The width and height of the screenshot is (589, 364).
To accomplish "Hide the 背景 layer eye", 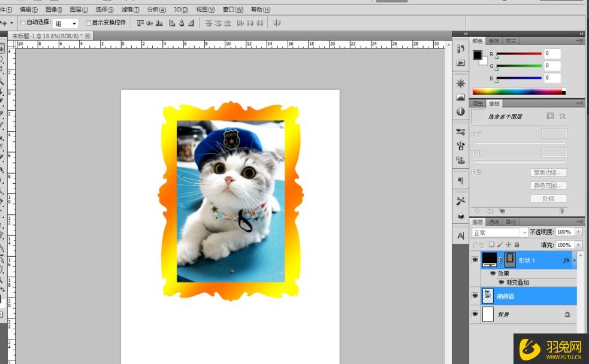I will coord(475,314).
